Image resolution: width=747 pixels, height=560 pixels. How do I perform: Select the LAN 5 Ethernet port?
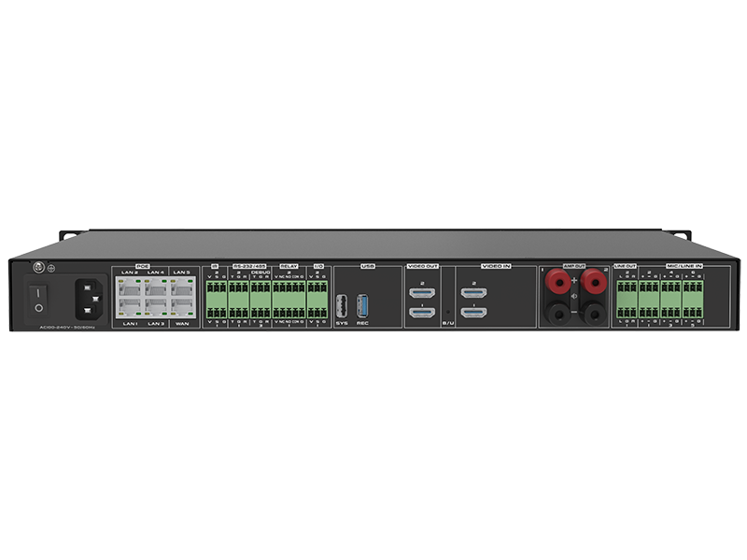[x=181, y=287]
